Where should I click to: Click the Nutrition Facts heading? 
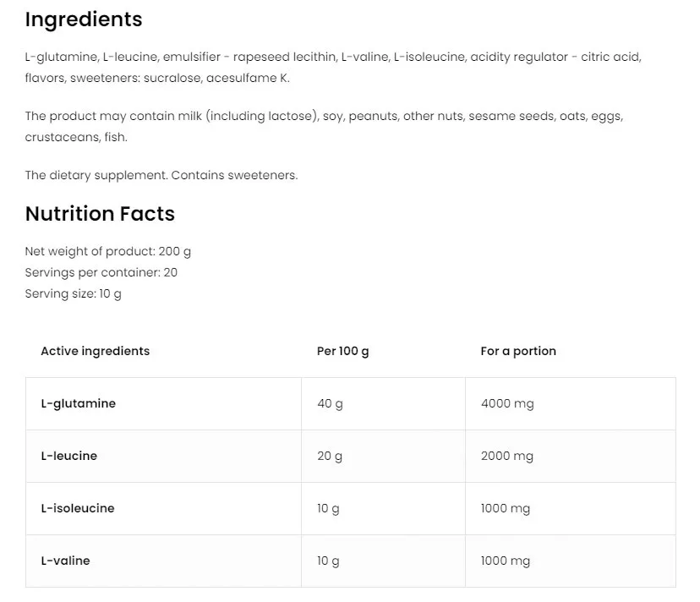(x=100, y=214)
